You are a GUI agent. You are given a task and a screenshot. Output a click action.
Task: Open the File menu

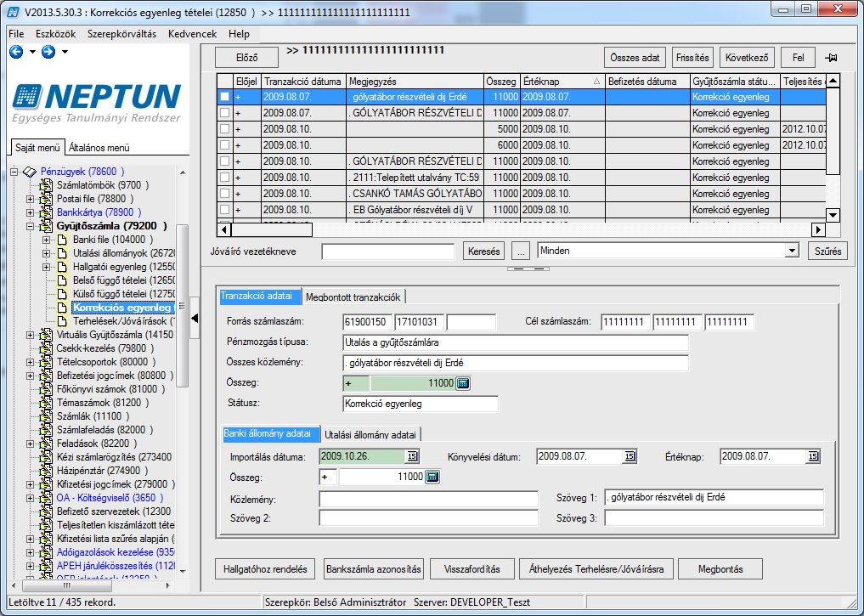click(16, 34)
